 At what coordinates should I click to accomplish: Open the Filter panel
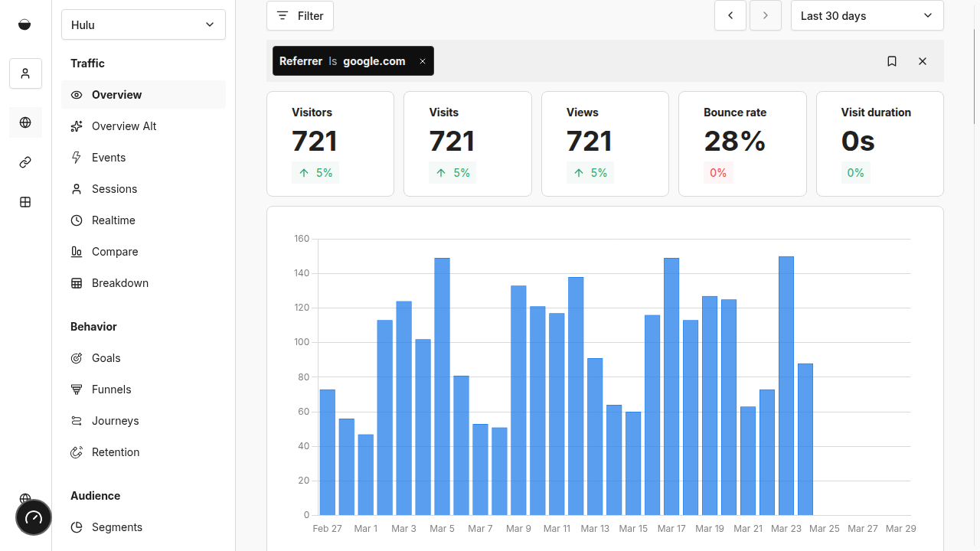tap(299, 15)
